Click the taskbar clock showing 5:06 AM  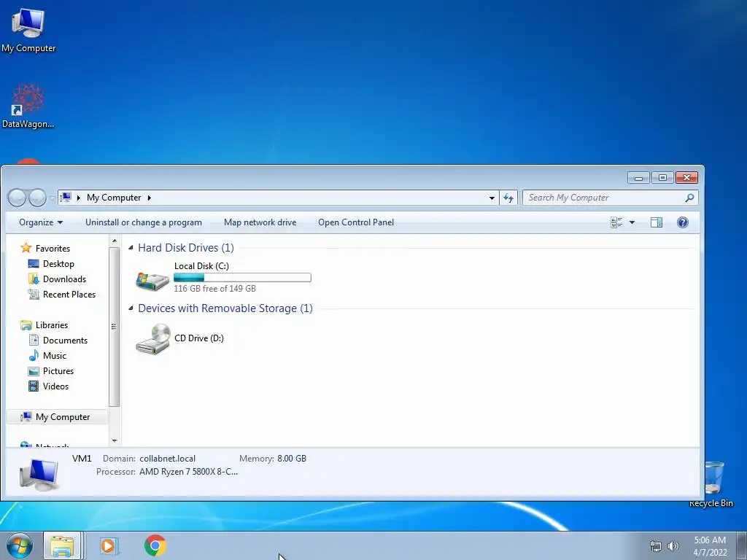[710, 546]
